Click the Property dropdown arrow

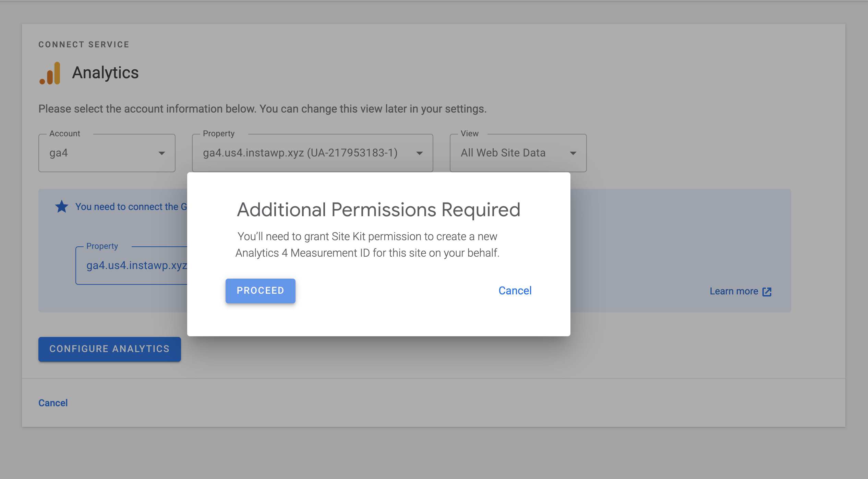420,153
